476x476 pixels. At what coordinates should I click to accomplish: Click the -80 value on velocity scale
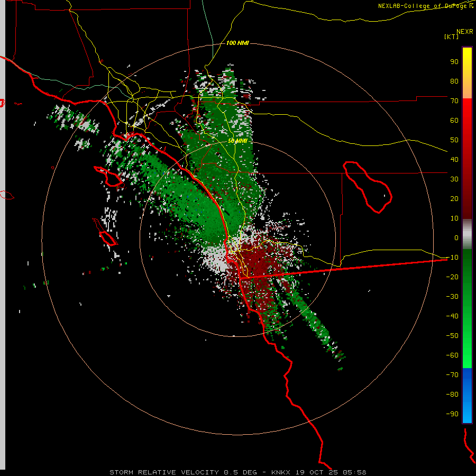click(x=452, y=395)
